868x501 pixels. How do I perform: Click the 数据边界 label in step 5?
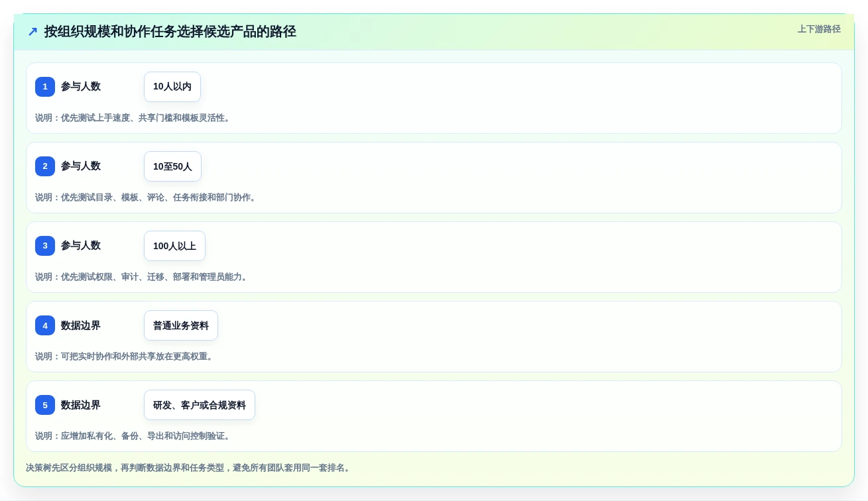point(81,405)
